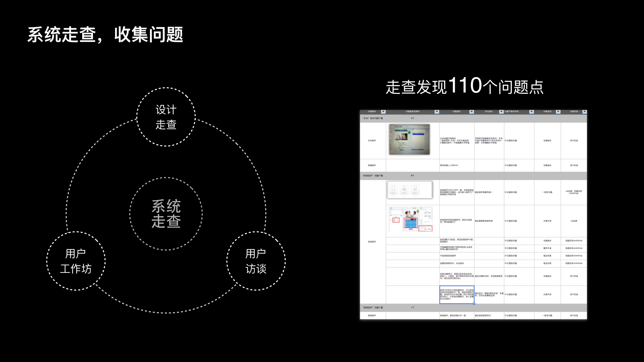Click the 走查发现110个问题点 heading
The height and width of the screenshot is (362, 644).
coord(465,86)
